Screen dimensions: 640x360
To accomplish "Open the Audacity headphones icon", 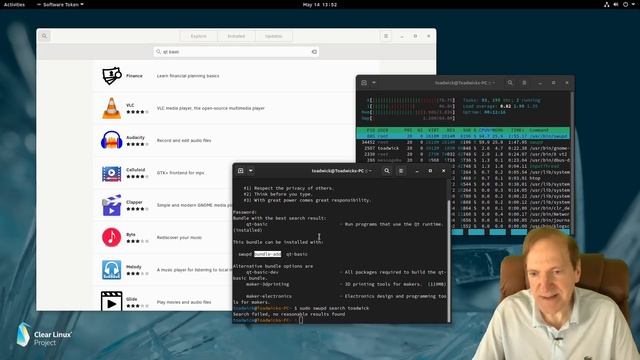I will (111, 140).
